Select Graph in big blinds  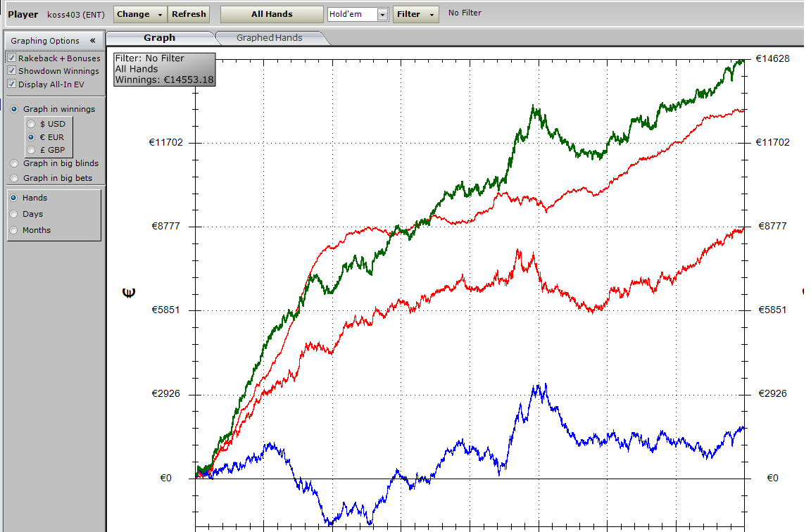click(14, 163)
